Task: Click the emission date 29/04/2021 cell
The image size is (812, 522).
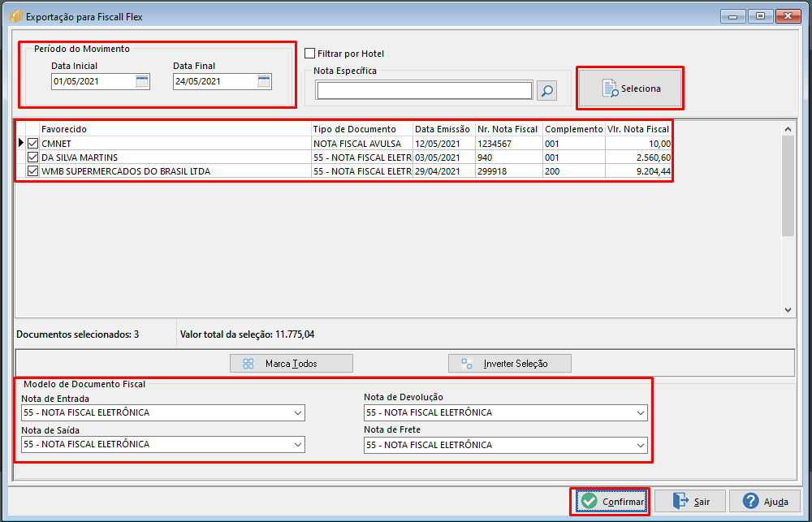Action: (444, 171)
